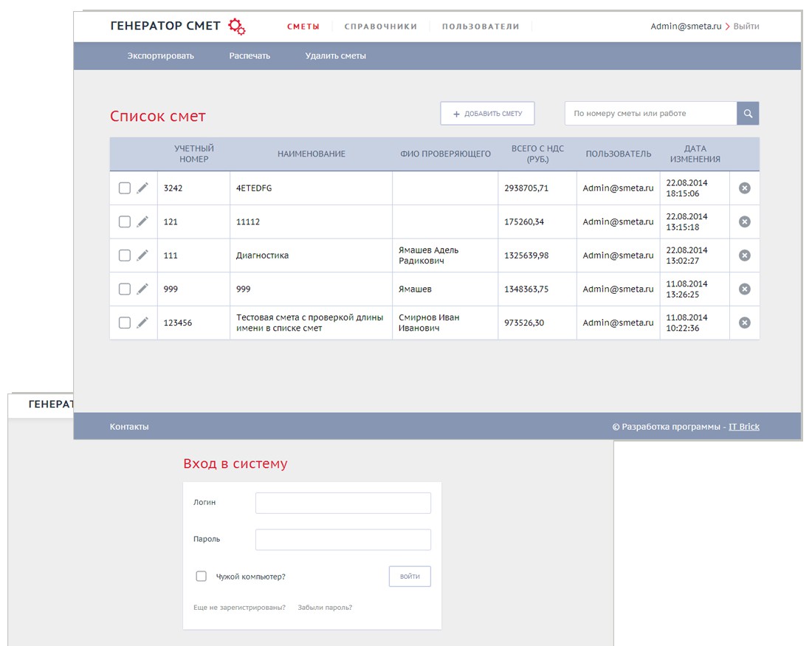Edit estimate 3242 with pencil icon
Screen dimensions: 812x646
point(142,188)
